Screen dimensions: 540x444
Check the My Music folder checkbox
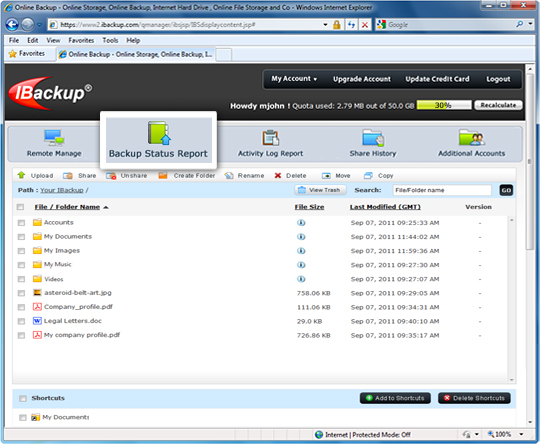(21, 265)
